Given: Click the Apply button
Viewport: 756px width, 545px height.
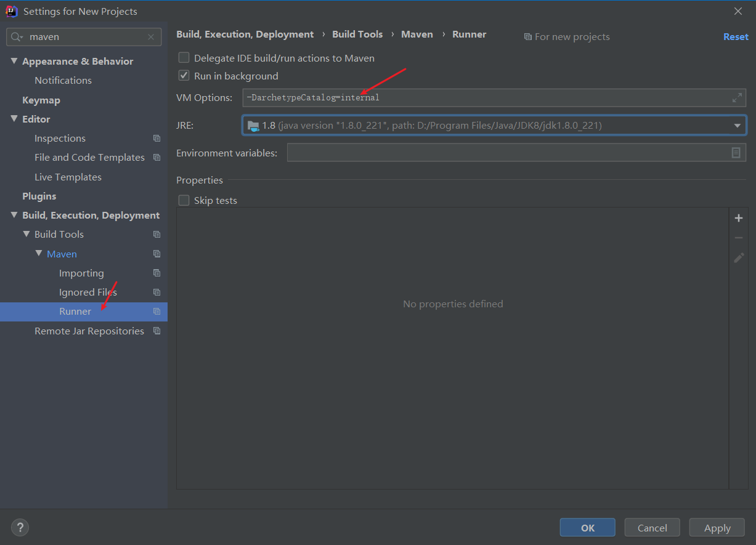Looking at the screenshot, I should point(717,528).
